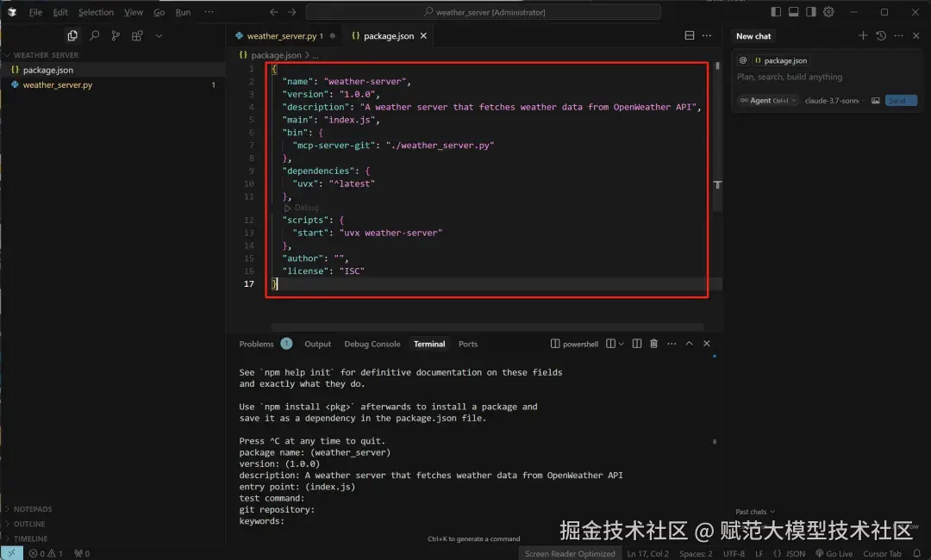
Task: Select the Terminal panel tab
Action: (x=429, y=344)
